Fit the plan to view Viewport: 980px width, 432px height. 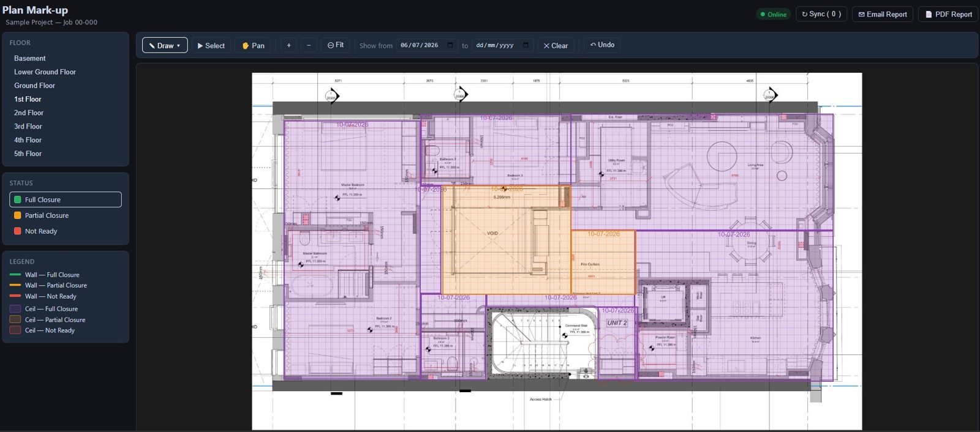pos(335,45)
